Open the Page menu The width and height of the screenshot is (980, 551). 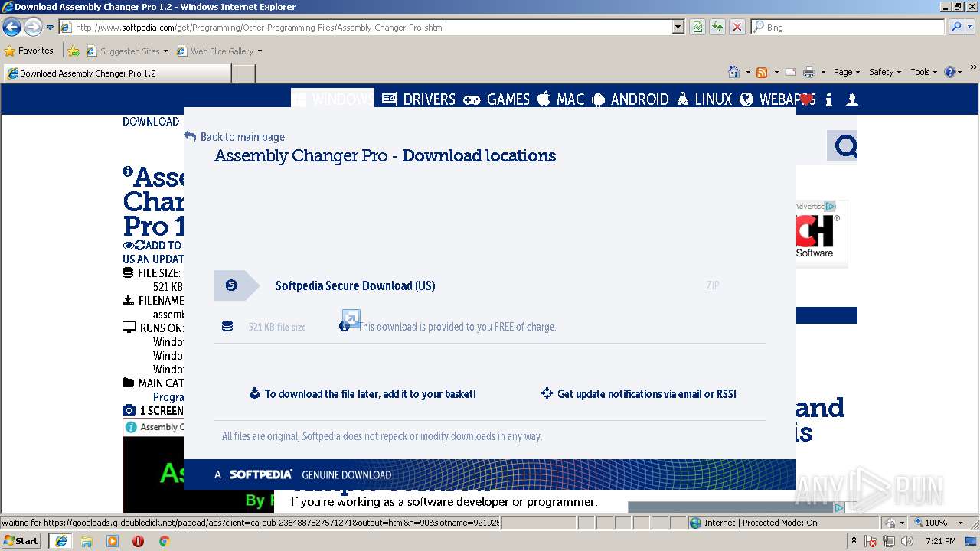(x=846, y=72)
